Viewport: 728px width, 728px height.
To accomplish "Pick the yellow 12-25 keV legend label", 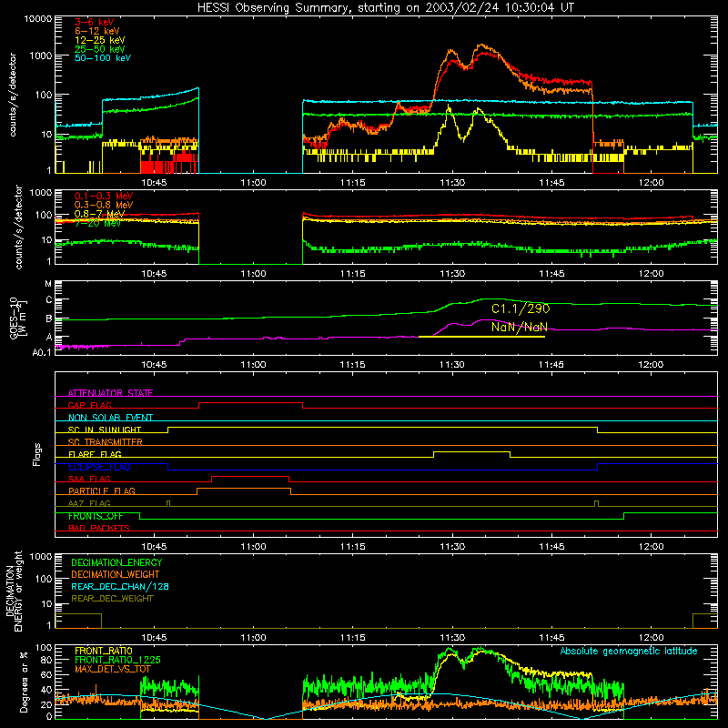I will (100, 40).
